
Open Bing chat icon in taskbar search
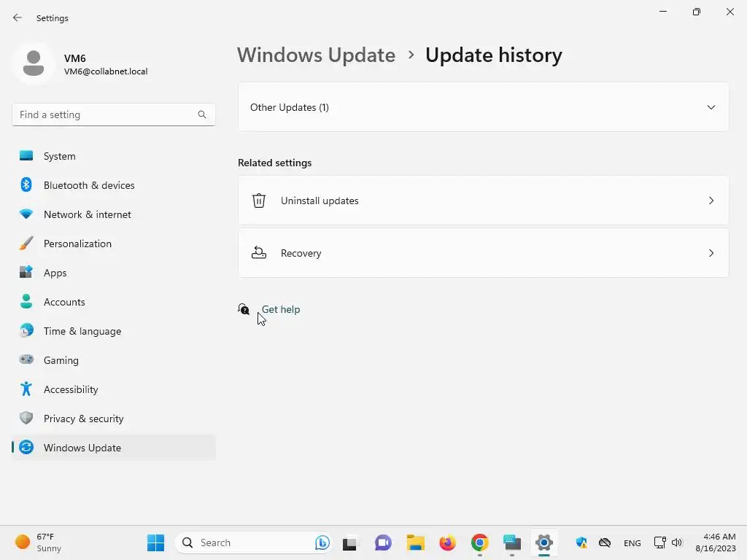[x=322, y=542]
